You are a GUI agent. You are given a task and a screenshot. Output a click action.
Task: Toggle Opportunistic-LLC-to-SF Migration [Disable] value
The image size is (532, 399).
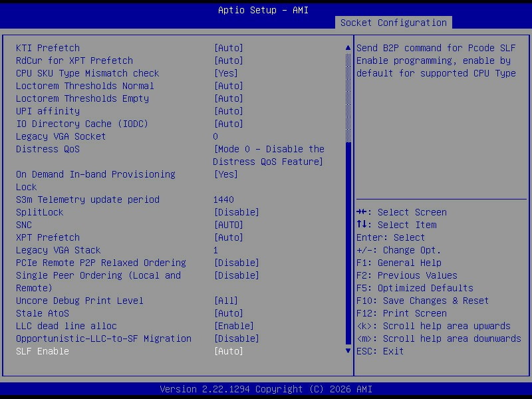tap(237, 338)
